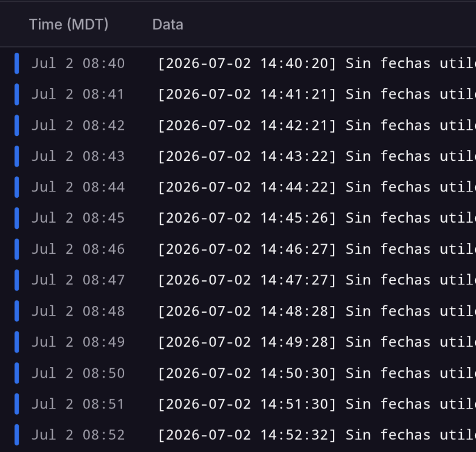
Task: Select the log timestamp Jul 2 08:47
Action: coord(78,280)
